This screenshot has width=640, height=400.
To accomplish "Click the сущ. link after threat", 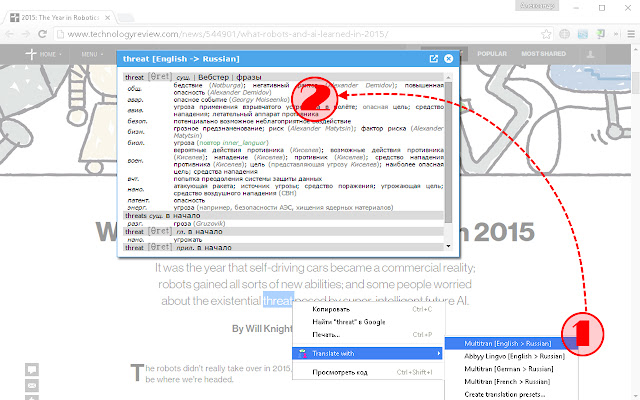I will pos(183,77).
